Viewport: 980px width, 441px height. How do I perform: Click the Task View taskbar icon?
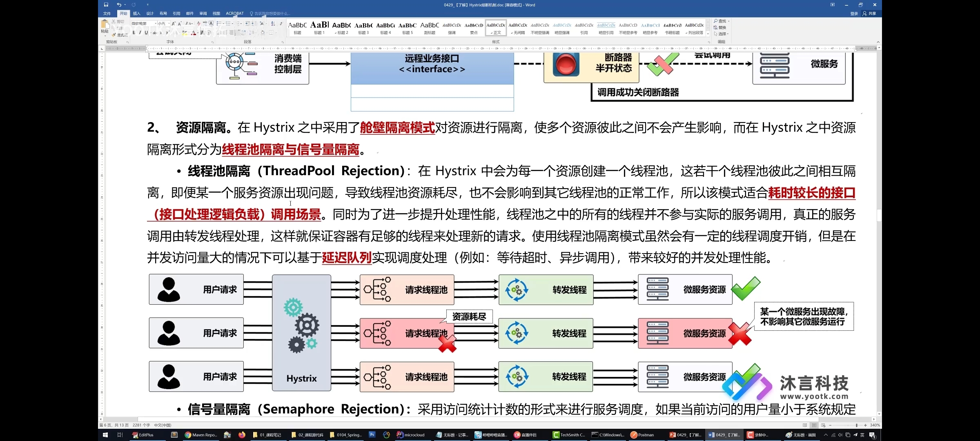coord(120,435)
